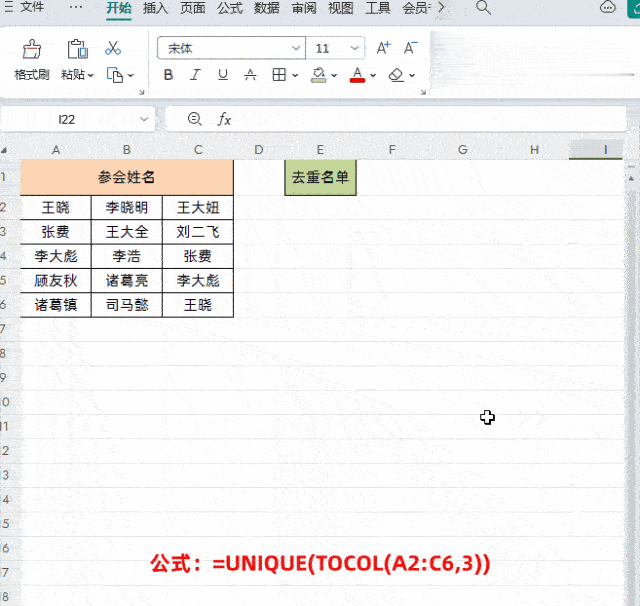The width and height of the screenshot is (640, 606).
Task: Apply the fill color bucket
Action: [318, 75]
